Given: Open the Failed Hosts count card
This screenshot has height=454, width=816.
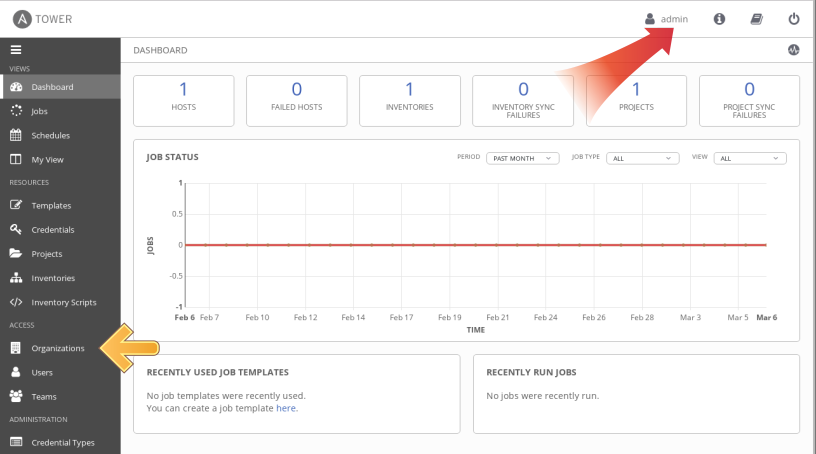Looking at the screenshot, I should [x=297, y=101].
